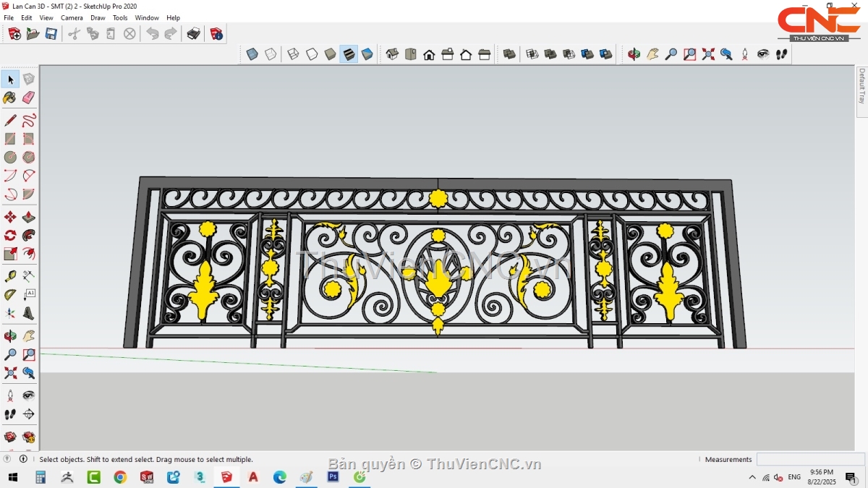Open Model Info from the standard toolbar

[216, 34]
